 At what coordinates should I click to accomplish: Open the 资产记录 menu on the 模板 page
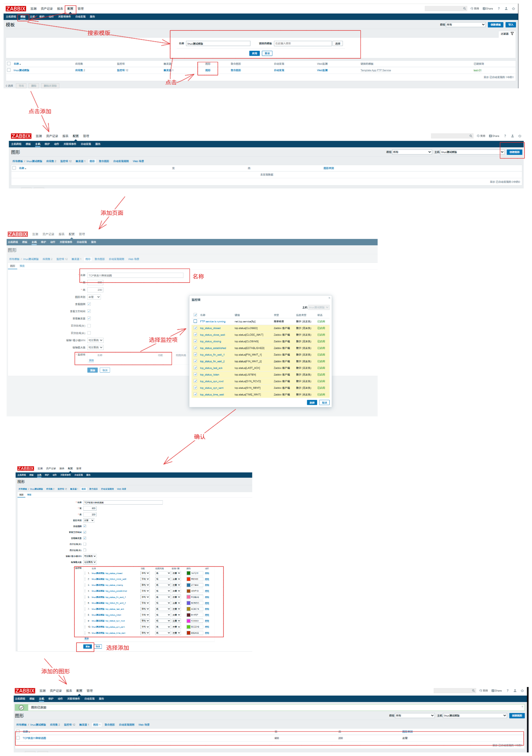click(46, 9)
